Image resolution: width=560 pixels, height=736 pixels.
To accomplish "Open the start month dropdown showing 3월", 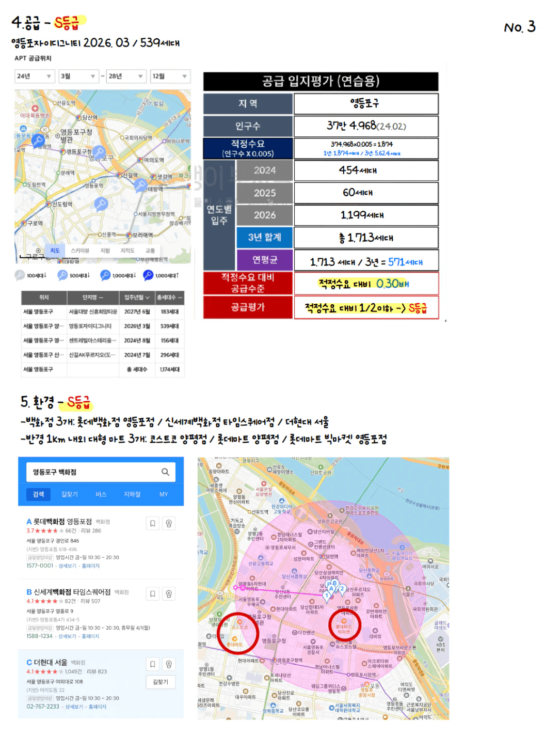I will (x=78, y=76).
